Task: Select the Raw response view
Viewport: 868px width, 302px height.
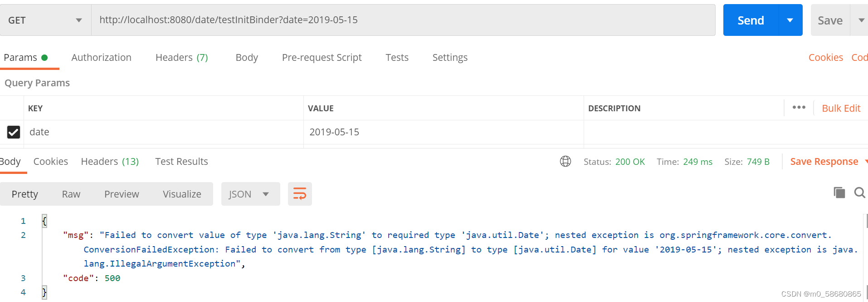Action: (x=71, y=194)
